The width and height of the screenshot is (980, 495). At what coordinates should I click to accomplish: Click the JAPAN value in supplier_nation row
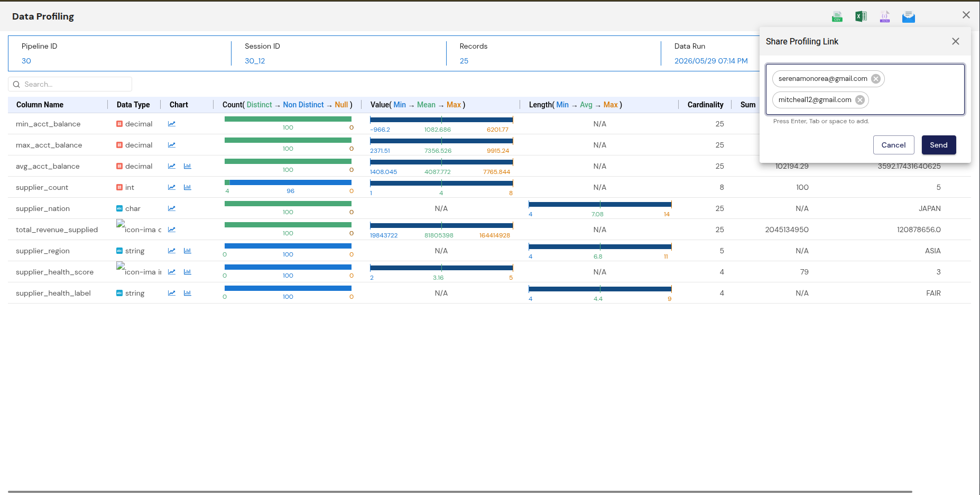point(930,208)
